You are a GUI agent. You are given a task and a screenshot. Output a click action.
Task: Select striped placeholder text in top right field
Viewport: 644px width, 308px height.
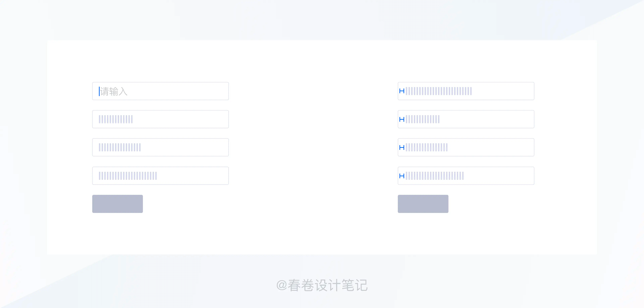tap(439, 91)
